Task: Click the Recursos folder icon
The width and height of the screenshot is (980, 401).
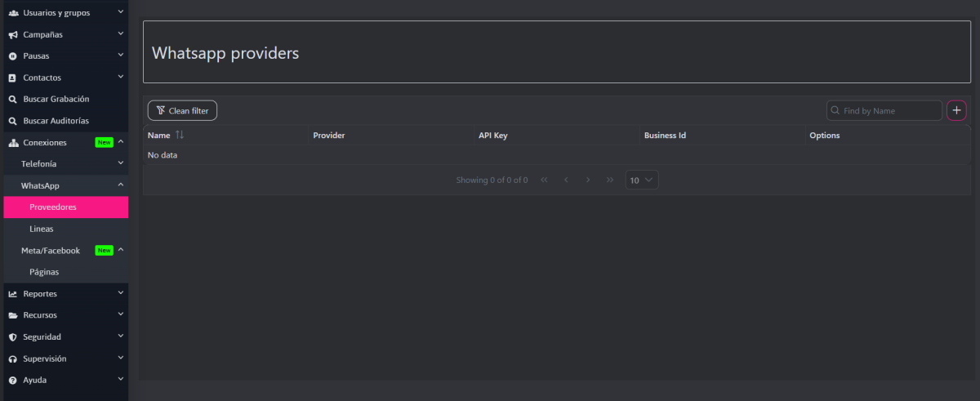Action: coord(13,315)
